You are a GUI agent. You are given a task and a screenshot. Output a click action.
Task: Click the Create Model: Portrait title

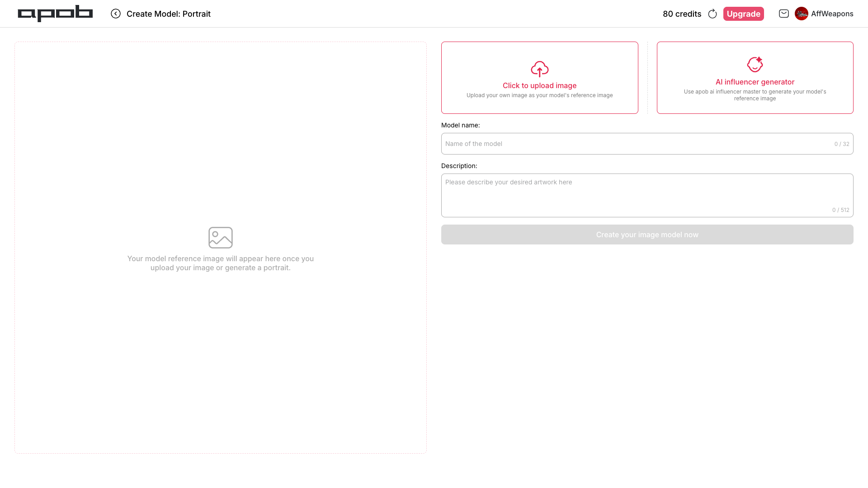pos(169,14)
